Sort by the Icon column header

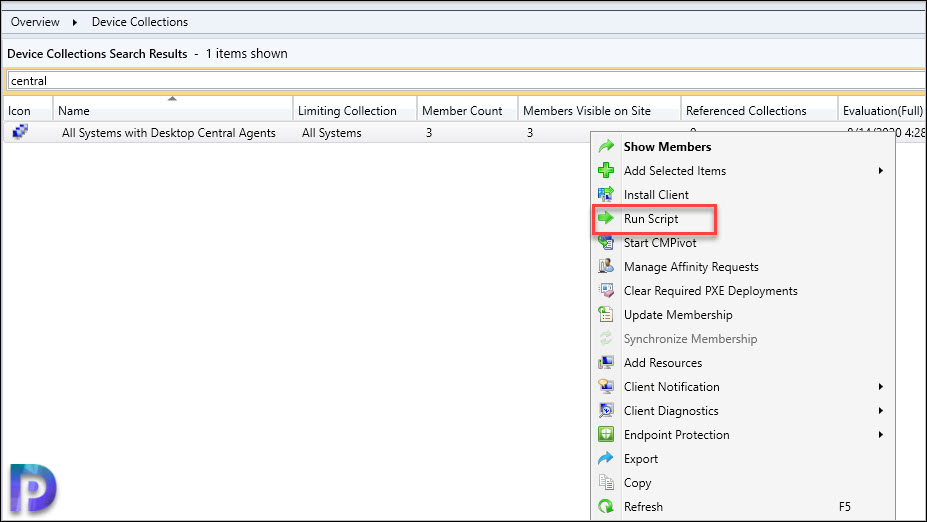point(27,111)
